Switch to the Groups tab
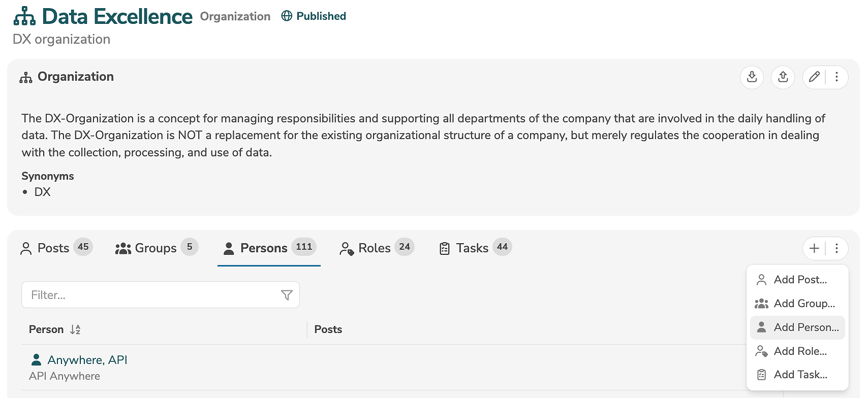Viewport: 868px width, 398px height. pos(156,248)
